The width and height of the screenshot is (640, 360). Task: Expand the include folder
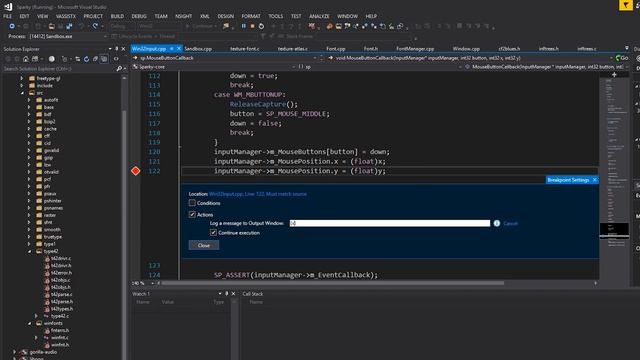click(22, 86)
